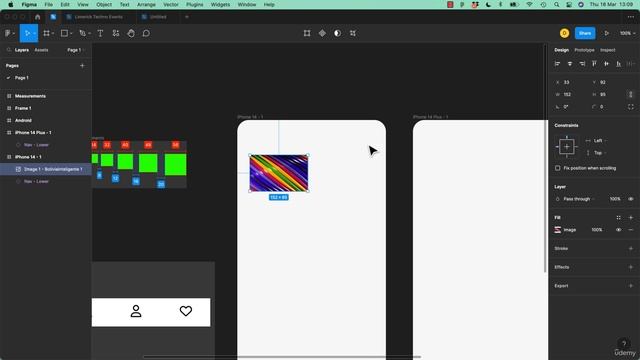Click the layer opacity 100% field
Image resolution: width=640 pixels, height=360 pixels.
(x=615, y=199)
